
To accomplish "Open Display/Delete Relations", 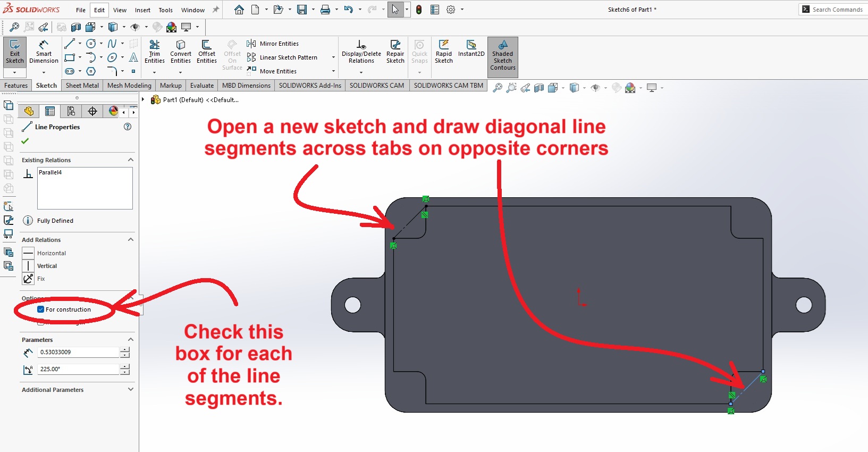I will pos(361,52).
